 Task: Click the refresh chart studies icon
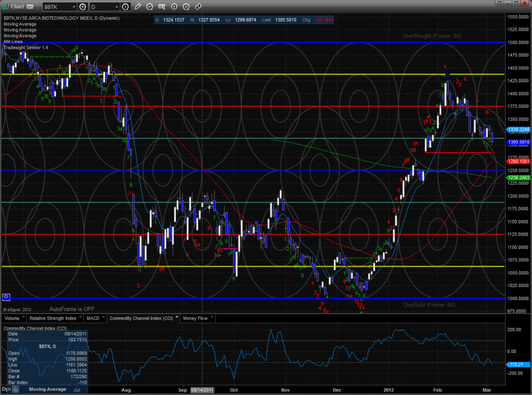point(150,7)
